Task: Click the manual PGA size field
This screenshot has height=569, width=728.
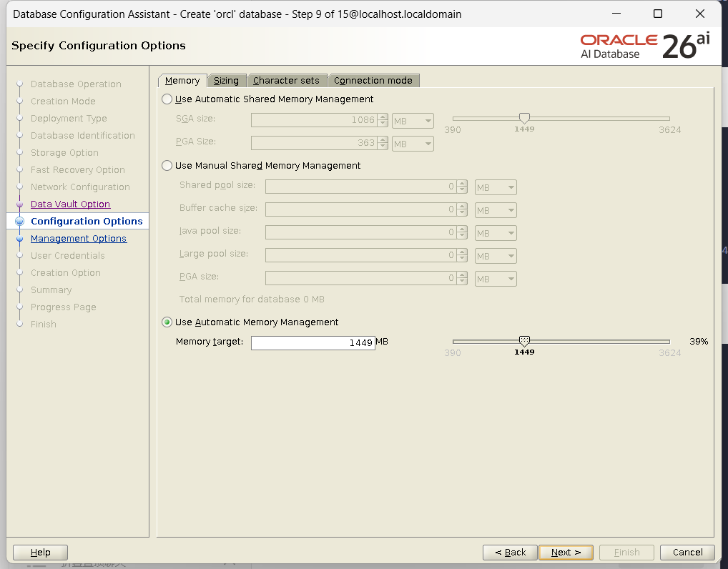Action: (x=361, y=278)
